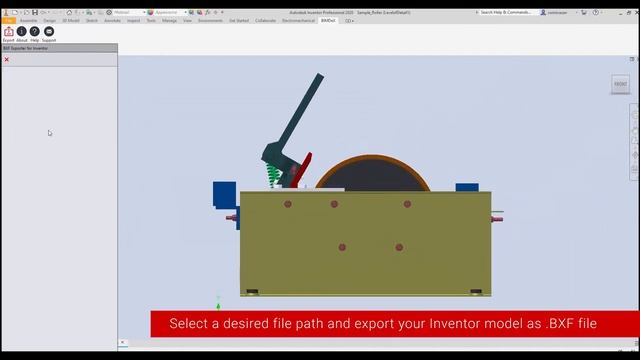
Task: Click the BXF Exporter for Inventor panel header
Action: (60, 48)
